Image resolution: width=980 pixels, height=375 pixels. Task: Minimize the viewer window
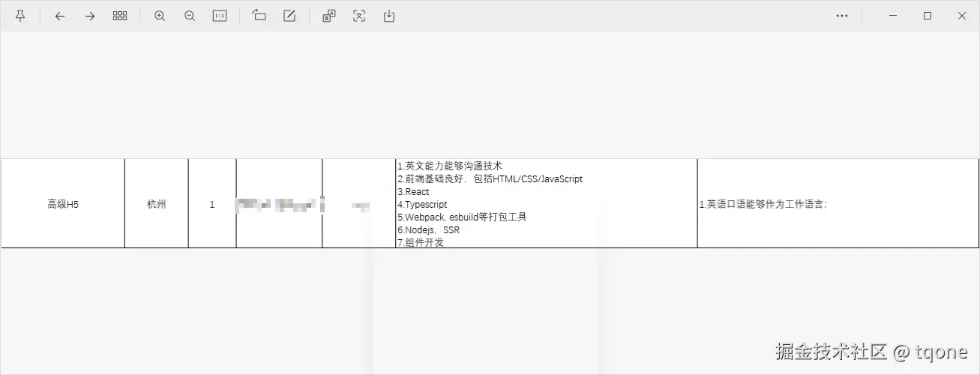[x=893, y=16]
